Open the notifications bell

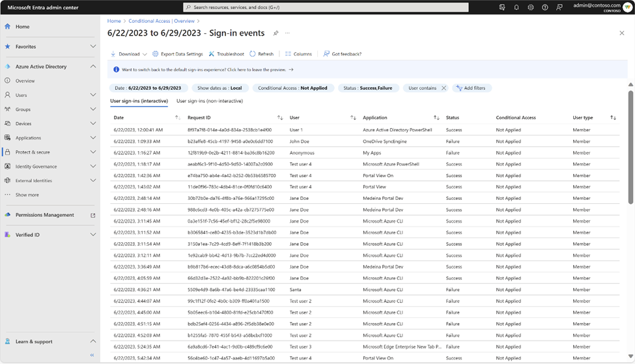point(516,7)
